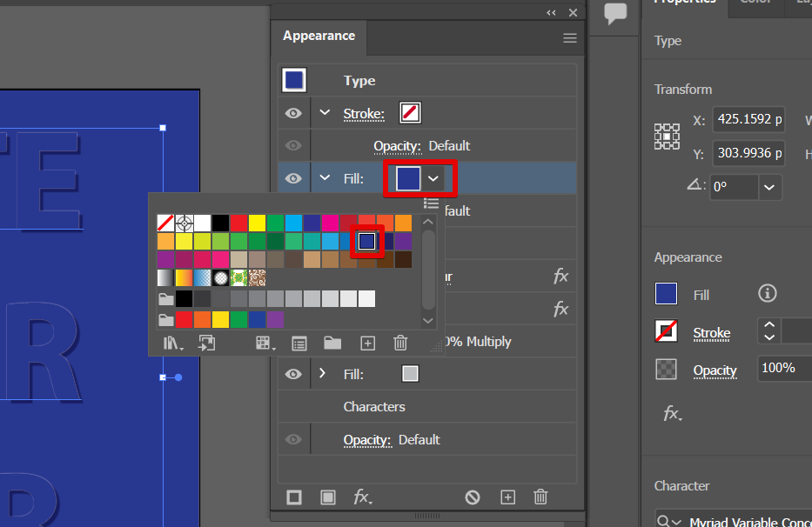Open the Swatch Libraries menu icon
The height and width of the screenshot is (527, 812).
(x=174, y=344)
